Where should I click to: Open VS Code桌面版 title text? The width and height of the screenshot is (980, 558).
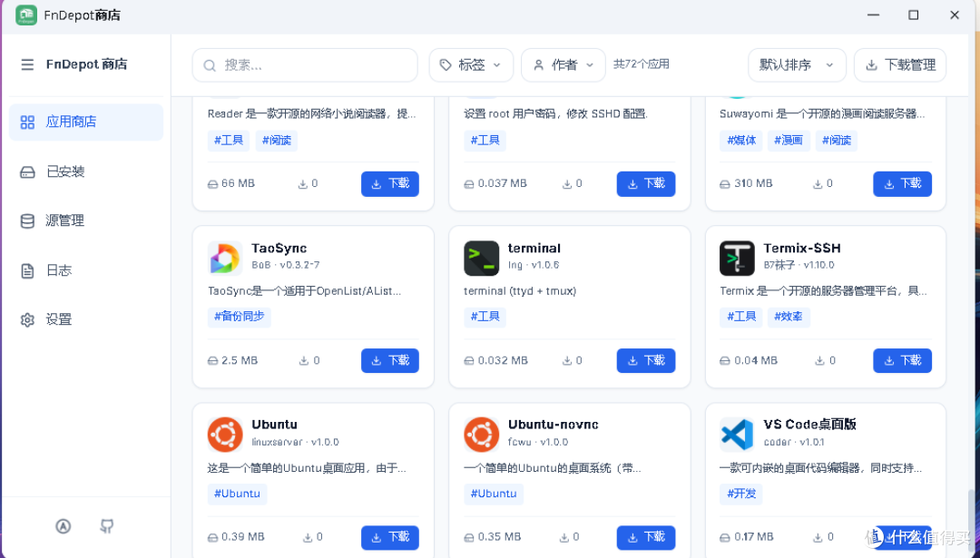click(809, 425)
